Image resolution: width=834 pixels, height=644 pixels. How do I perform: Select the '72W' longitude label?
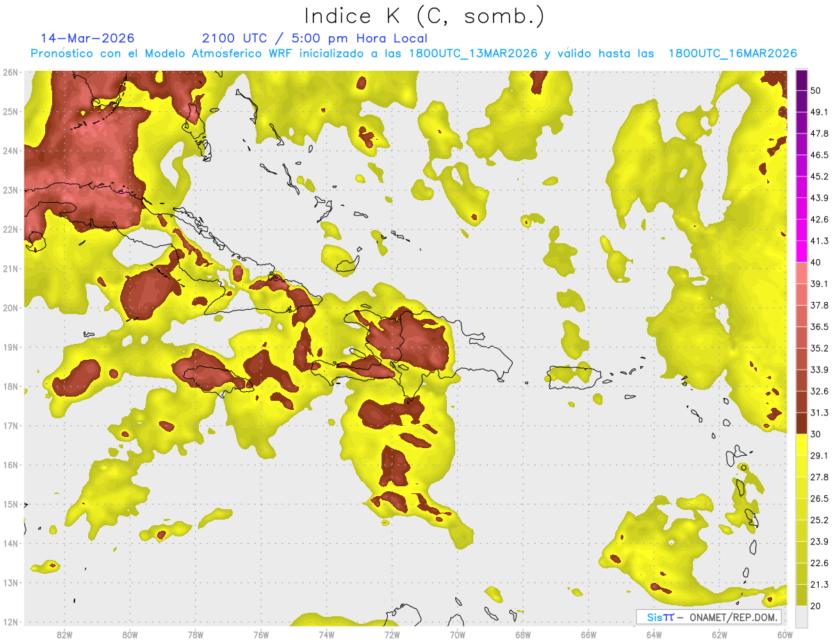click(x=392, y=634)
